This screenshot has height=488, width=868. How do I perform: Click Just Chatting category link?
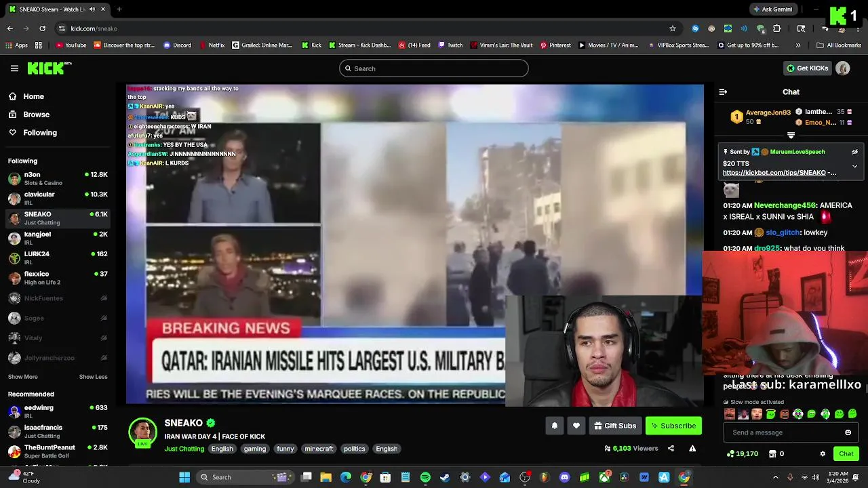click(184, 449)
